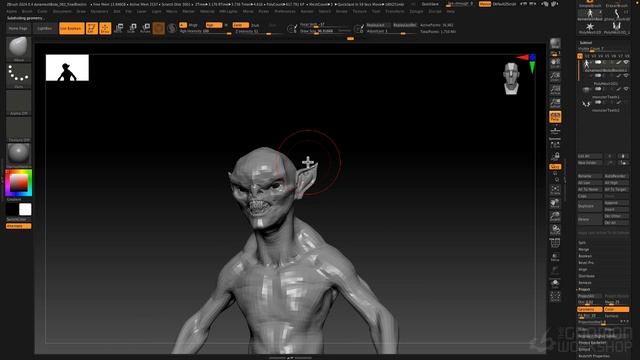Select the white secondary color swatch
640x360 pixels.
click(x=25, y=209)
